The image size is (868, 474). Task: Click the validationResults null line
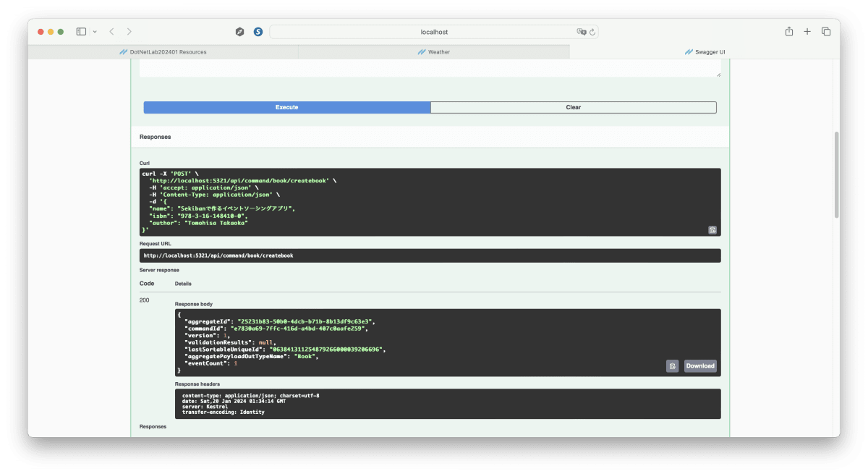click(x=230, y=342)
